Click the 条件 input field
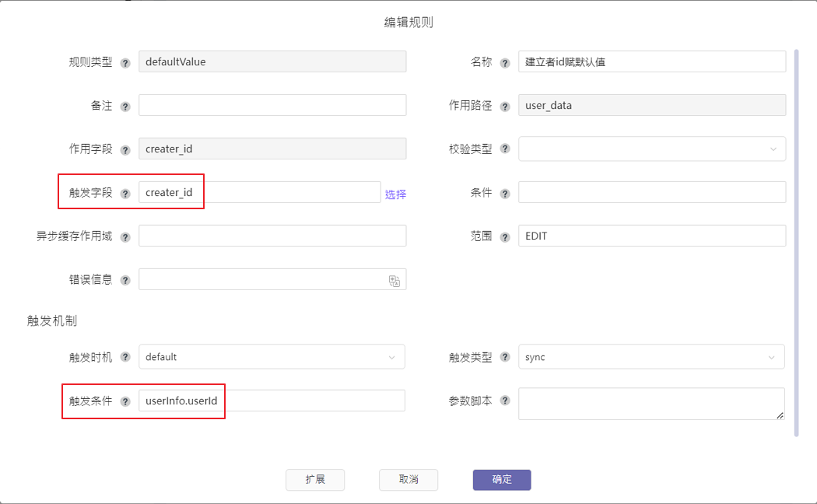This screenshot has width=817, height=504. 651,192
